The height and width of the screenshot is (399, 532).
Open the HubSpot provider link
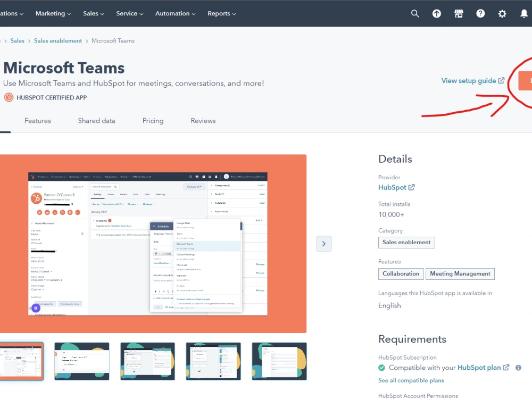tap(392, 187)
